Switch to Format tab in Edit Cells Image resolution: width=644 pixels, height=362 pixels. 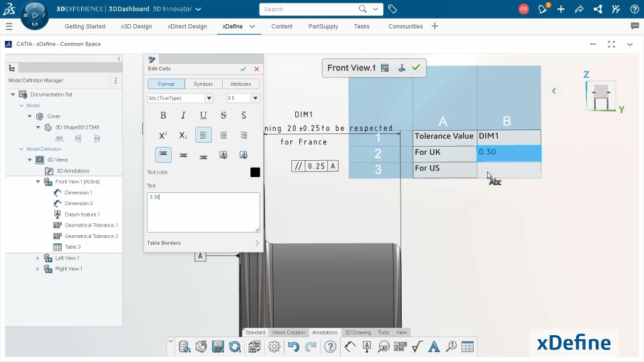click(x=166, y=84)
